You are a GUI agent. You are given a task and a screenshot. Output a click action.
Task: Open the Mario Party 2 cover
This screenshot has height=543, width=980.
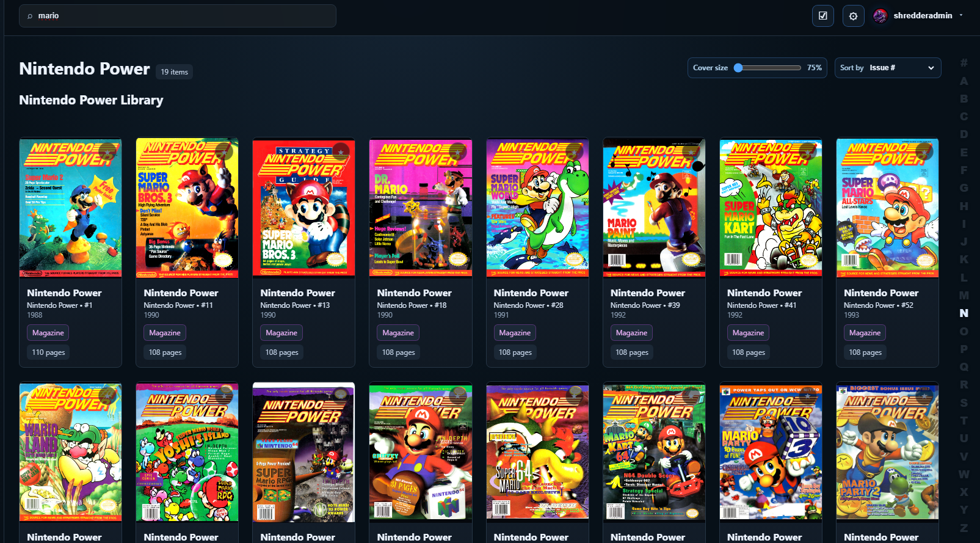coord(887,452)
